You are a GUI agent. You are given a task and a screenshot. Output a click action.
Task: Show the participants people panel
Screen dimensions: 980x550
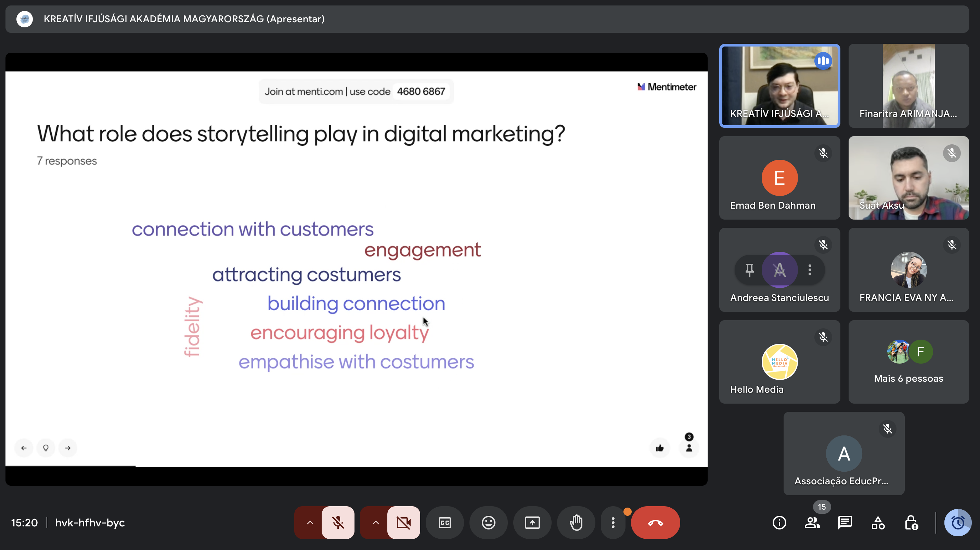click(812, 523)
